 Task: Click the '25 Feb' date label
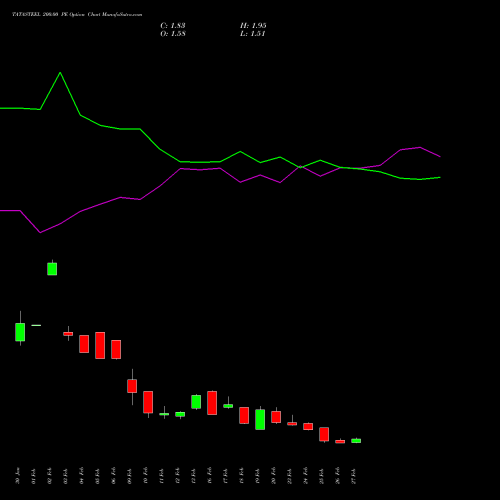pos(322,476)
